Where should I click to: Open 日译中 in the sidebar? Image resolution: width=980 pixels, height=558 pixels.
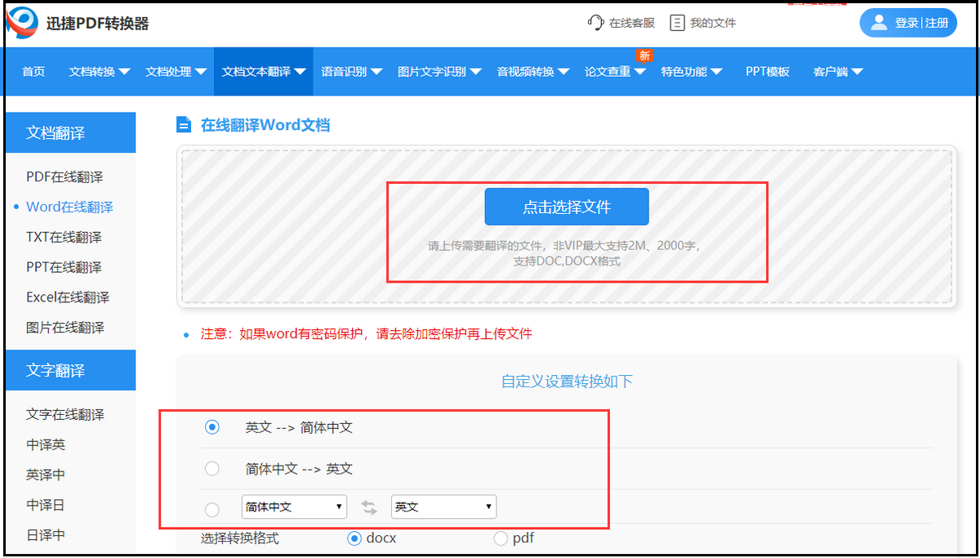(46, 536)
